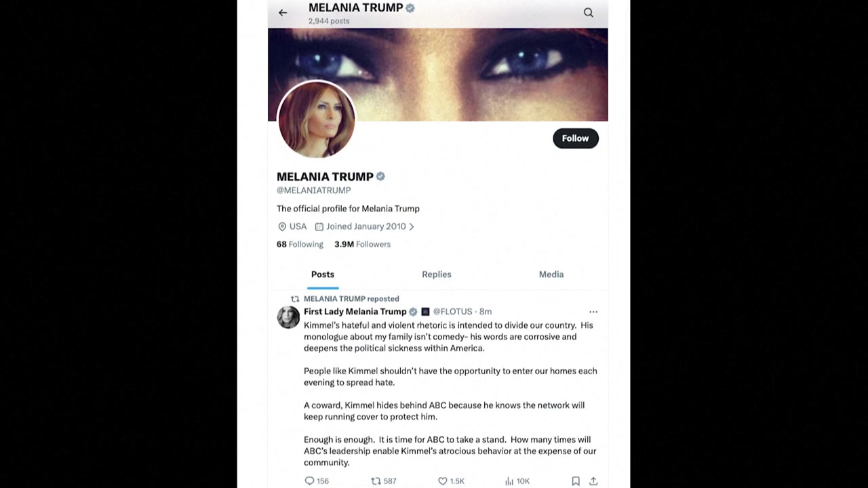Viewport: 868px width, 488px height.
Task: Repost the Kimmel post
Action: (x=376, y=481)
